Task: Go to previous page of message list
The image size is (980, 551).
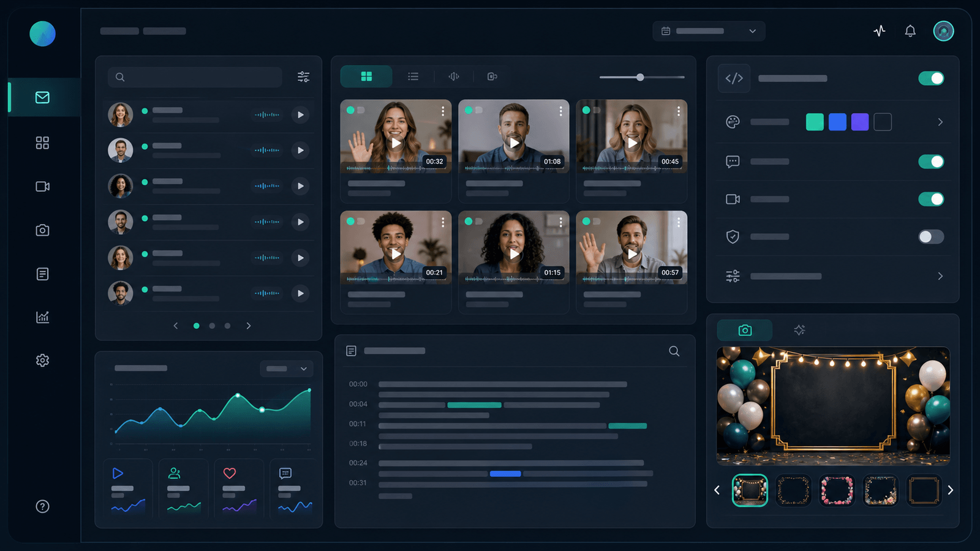Action: [176, 326]
